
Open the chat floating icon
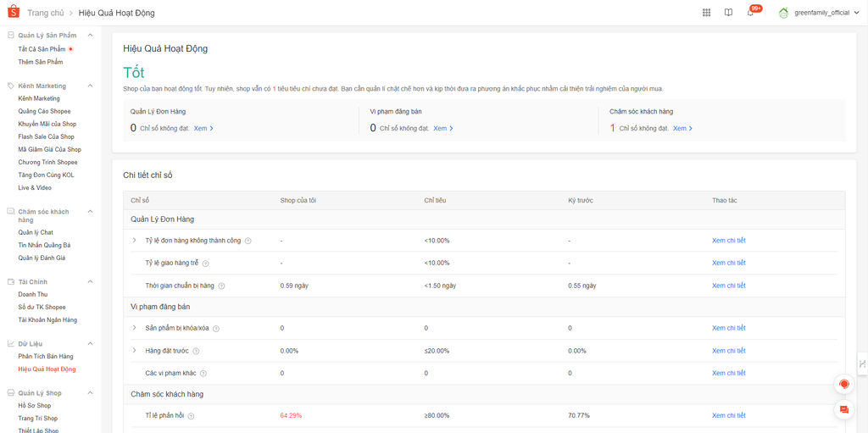tap(844, 410)
